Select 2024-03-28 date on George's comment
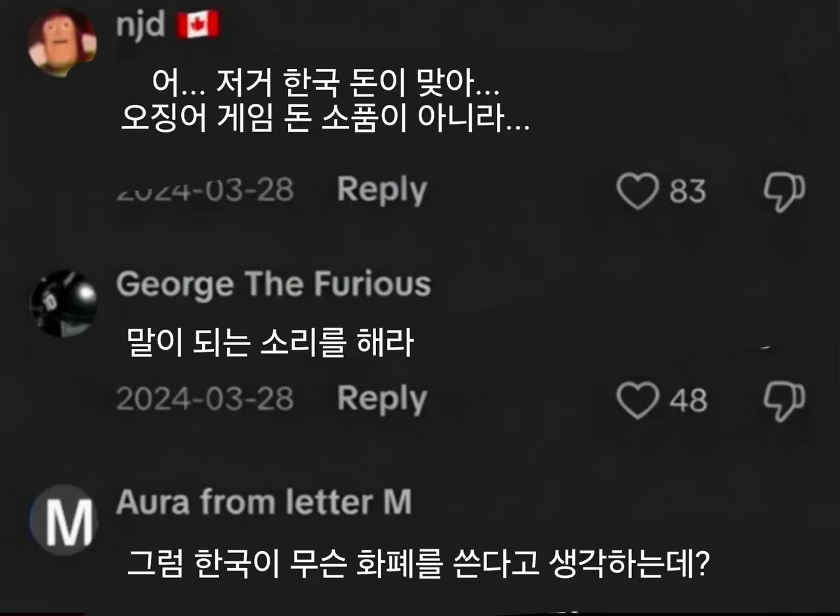Image resolution: width=840 pixels, height=616 pixels. [205, 399]
